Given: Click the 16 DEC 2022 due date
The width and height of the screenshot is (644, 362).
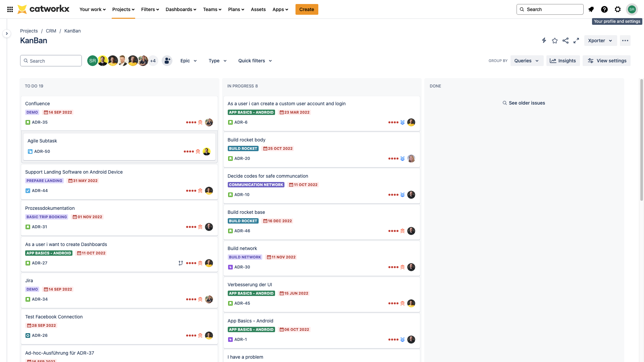Looking at the screenshot, I should (277, 221).
